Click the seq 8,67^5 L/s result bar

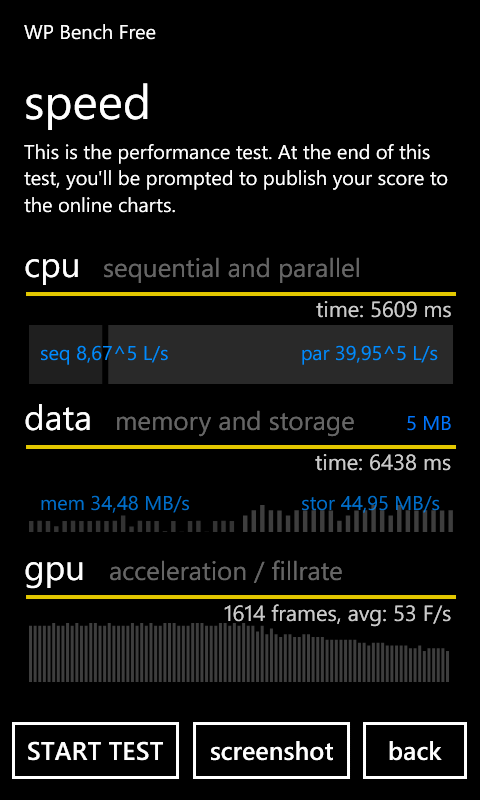coord(65,354)
